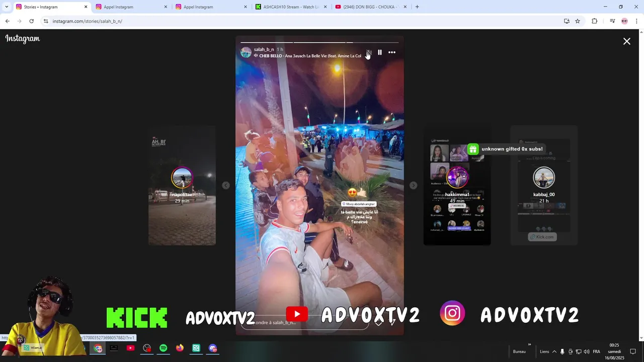Viewport: 644px width, 362px height.
Task: Click the Liens toolbar label
Action: 544,351
